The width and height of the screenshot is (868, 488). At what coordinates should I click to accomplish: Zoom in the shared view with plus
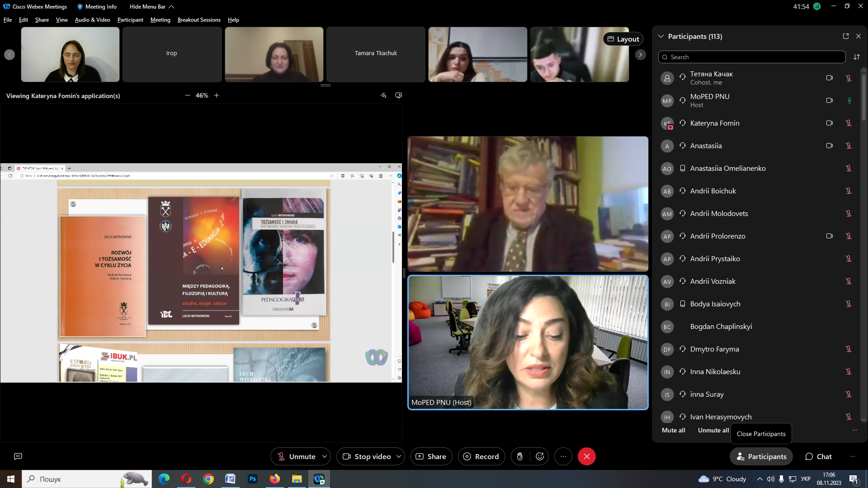point(217,95)
